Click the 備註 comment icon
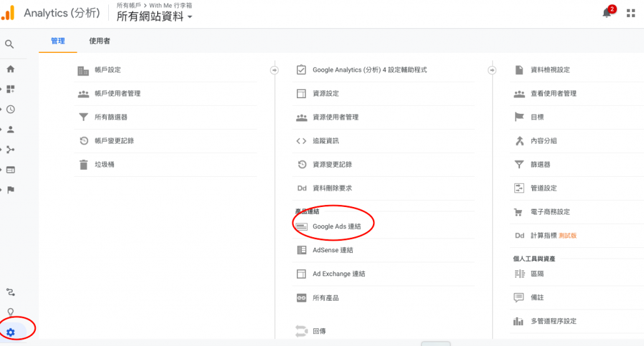Image resolution: width=644 pixels, height=346 pixels. click(x=519, y=298)
